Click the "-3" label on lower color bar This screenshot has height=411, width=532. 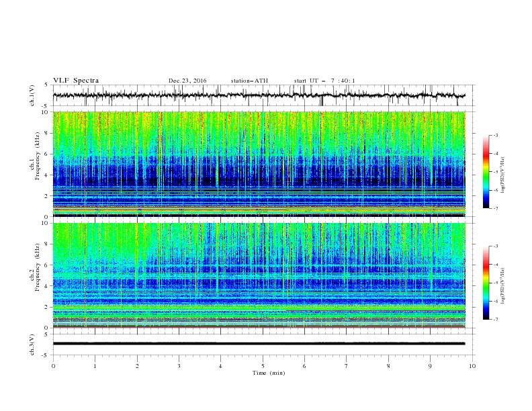496,246
